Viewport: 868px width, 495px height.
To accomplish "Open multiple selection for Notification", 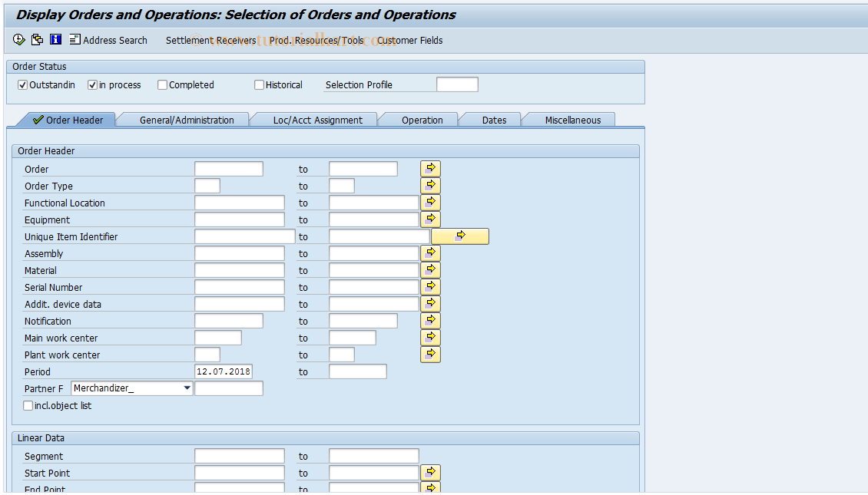I will [x=430, y=320].
